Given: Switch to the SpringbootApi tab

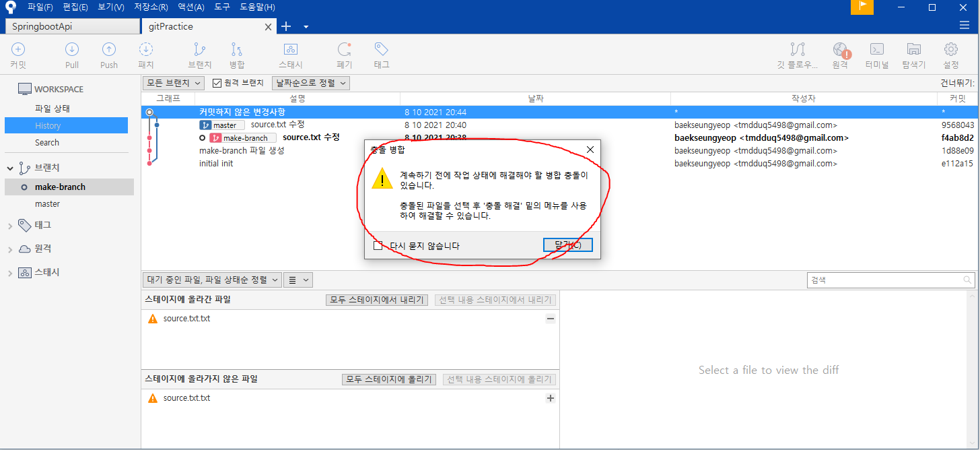Looking at the screenshot, I should (72, 26).
